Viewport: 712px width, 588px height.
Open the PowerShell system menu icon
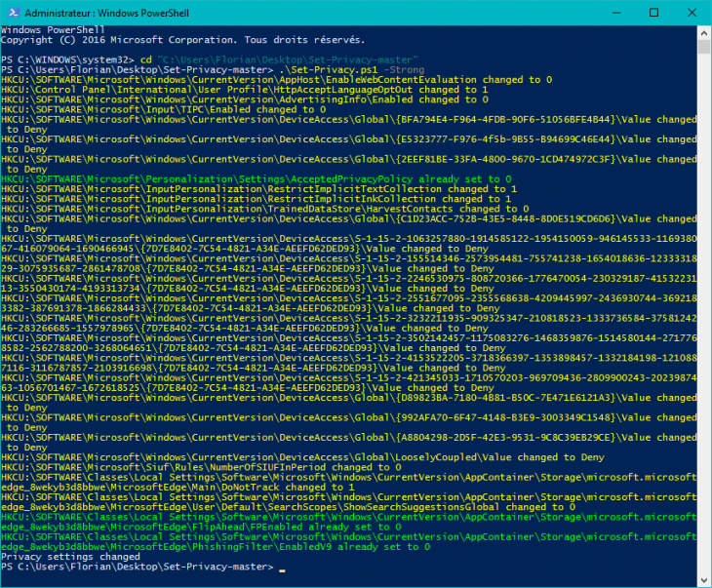click(x=14, y=13)
